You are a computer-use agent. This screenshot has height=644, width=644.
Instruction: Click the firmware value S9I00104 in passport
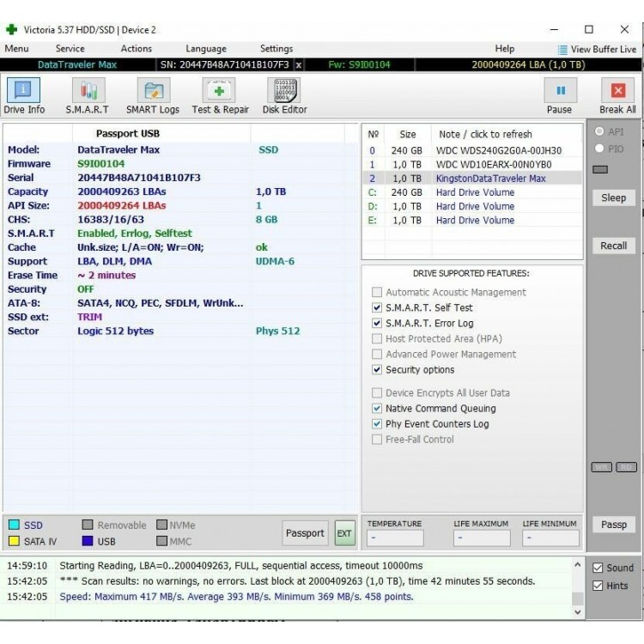click(101, 164)
